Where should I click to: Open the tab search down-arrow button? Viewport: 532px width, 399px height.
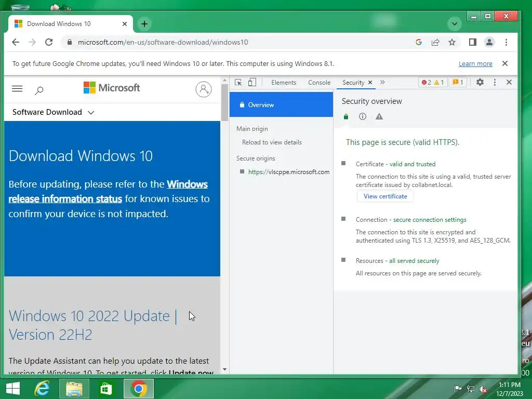tap(454, 24)
